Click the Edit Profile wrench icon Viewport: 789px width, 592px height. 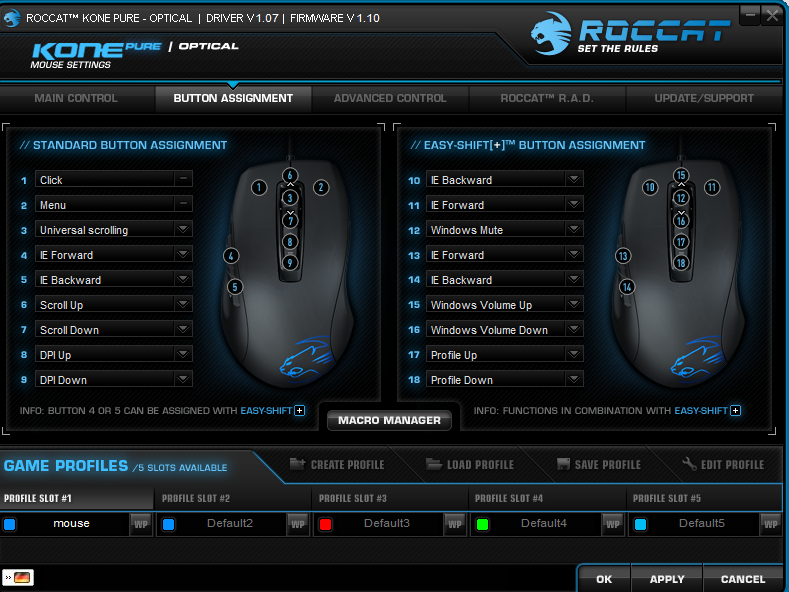point(689,464)
